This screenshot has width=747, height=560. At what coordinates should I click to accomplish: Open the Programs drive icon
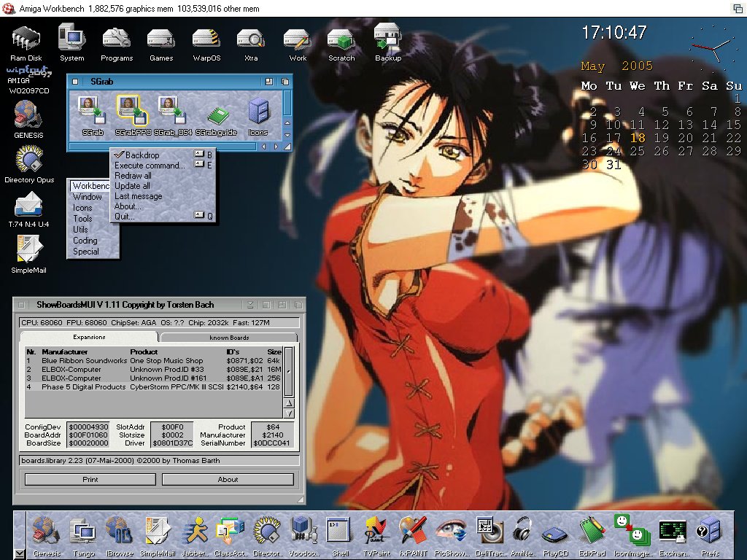(117, 44)
